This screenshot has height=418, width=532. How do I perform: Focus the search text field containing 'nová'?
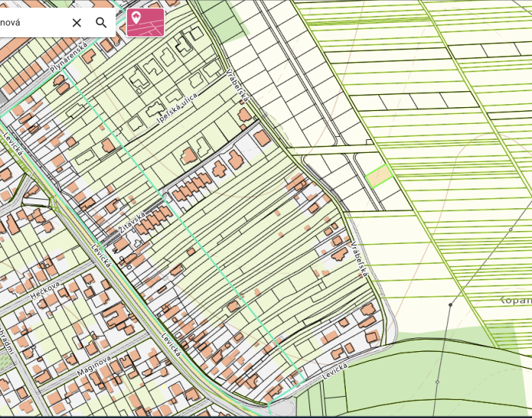pos(30,23)
